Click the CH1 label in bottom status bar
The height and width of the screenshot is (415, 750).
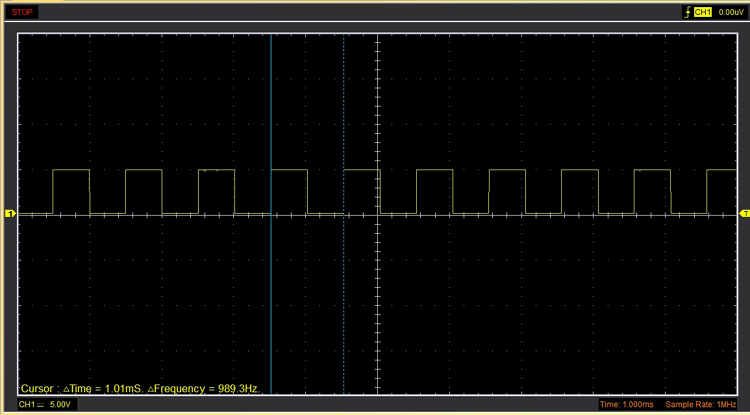(26, 404)
